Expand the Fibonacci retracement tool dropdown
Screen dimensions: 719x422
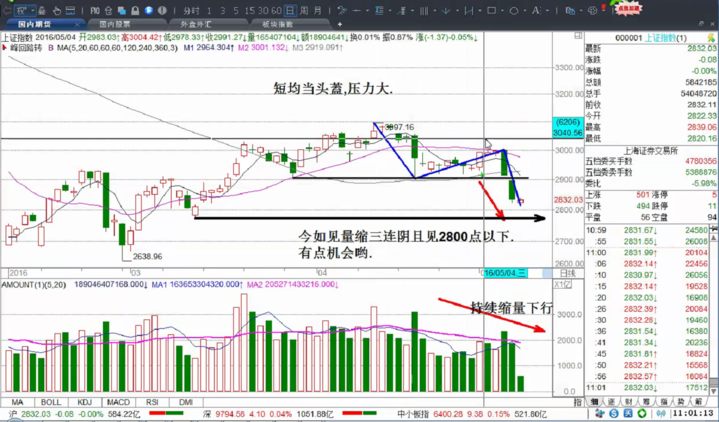tap(390, 11)
